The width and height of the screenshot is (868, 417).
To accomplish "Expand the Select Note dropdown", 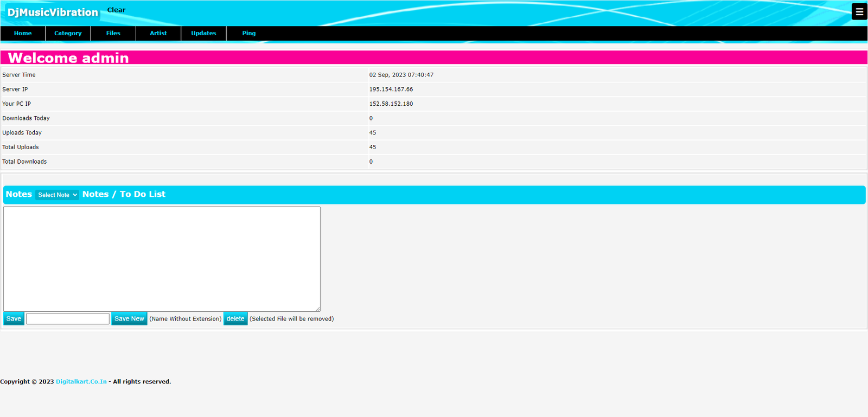I will [x=57, y=195].
